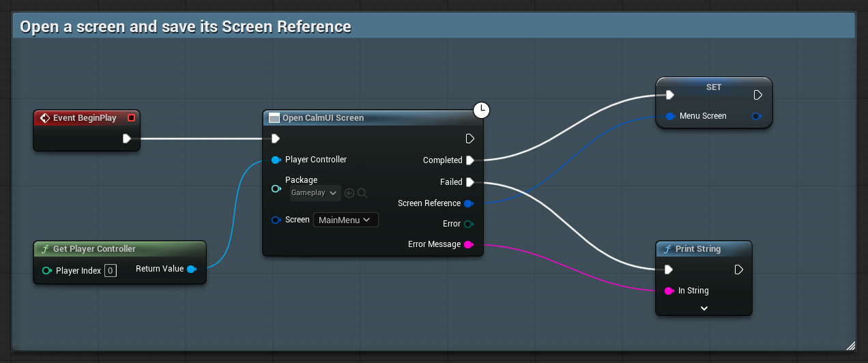Image resolution: width=868 pixels, height=363 pixels.
Task: Click the browse magnifier icon next to Package
Action: click(x=362, y=193)
